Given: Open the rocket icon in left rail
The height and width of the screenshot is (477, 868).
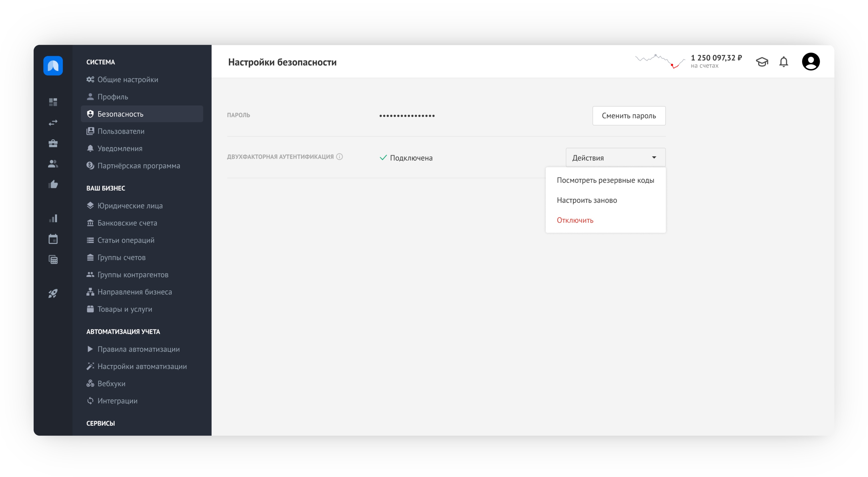Looking at the screenshot, I should [53, 293].
